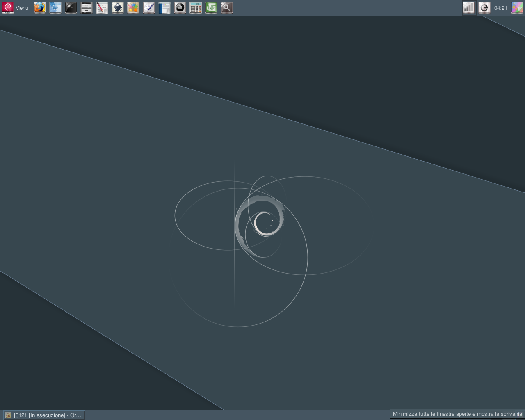
Task: Open the Debian applications Menu
Action: click(15, 7)
